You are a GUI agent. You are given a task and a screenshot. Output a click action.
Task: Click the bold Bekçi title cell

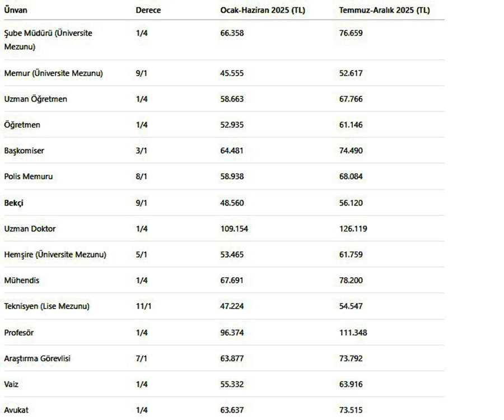14,203
